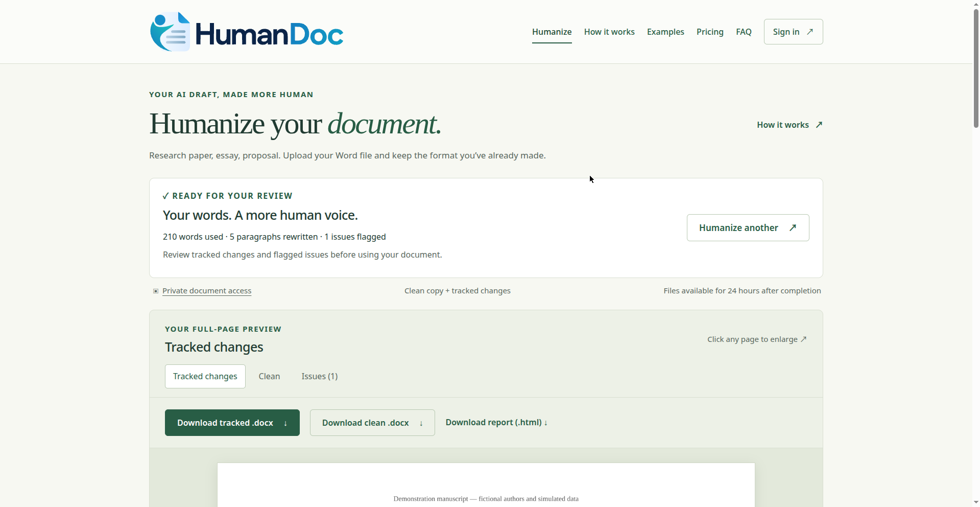Click the 'Demonstration manuscript' header line in preview
This screenshot has height=507, width=980.
[x=486, y=499]
